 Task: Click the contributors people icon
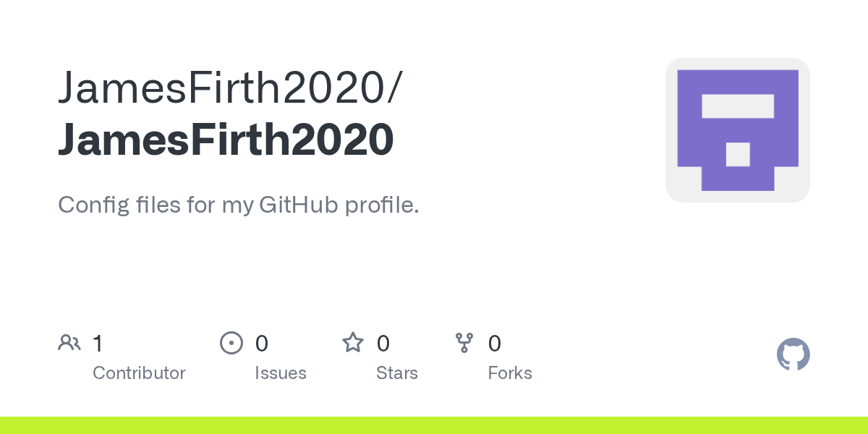tap(69, 343)
